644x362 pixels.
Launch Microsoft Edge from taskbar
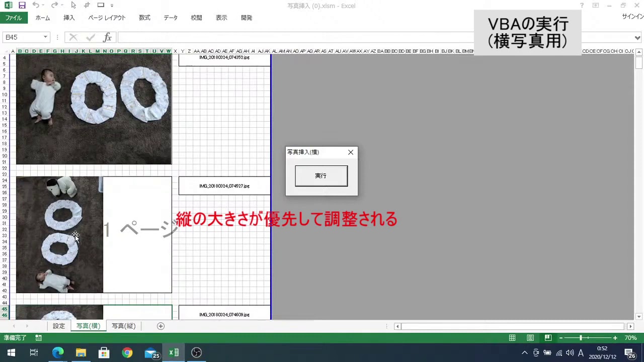pyautogui.click(x=58, y=352)
